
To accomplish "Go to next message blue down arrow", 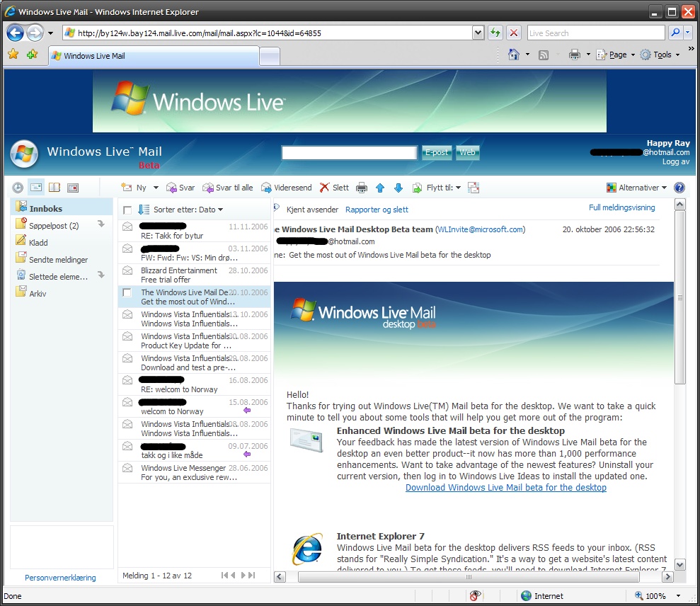I will [x=398, y=188].
